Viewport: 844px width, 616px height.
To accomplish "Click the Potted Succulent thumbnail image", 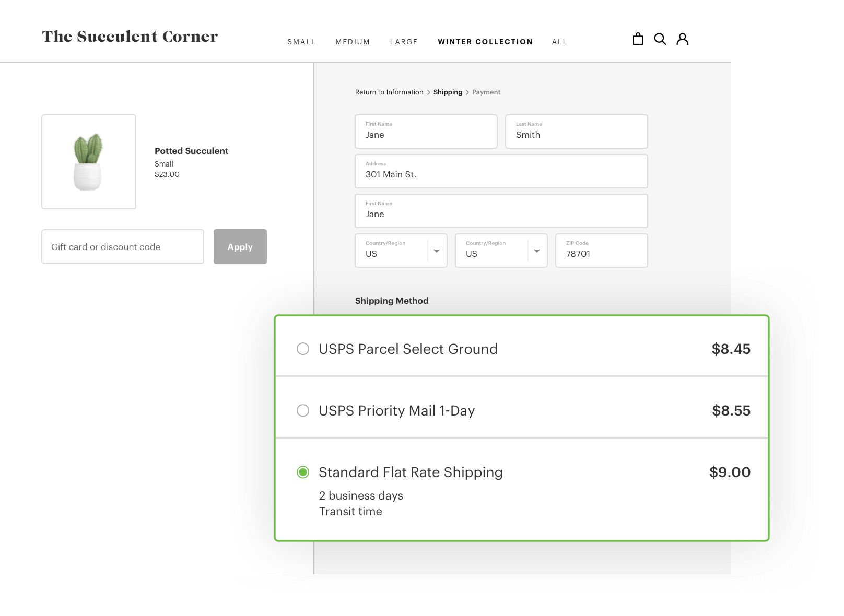I will point(89,162).
